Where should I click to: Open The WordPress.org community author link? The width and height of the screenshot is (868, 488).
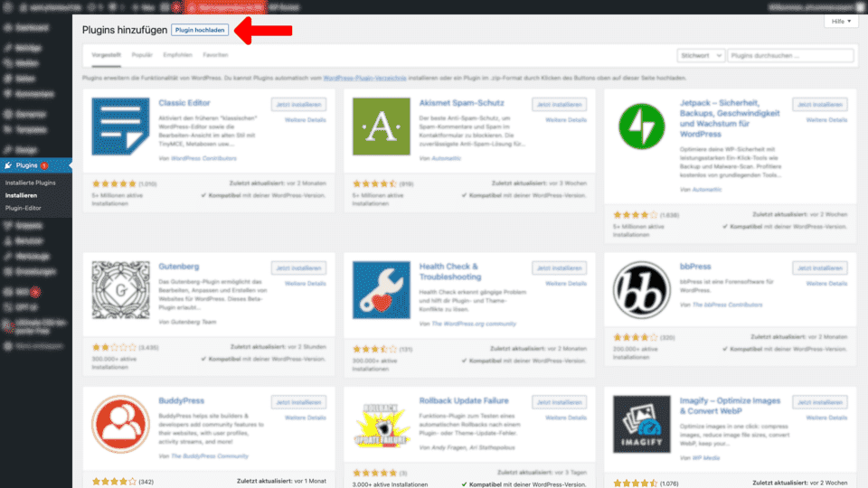(x=474, y=324)
